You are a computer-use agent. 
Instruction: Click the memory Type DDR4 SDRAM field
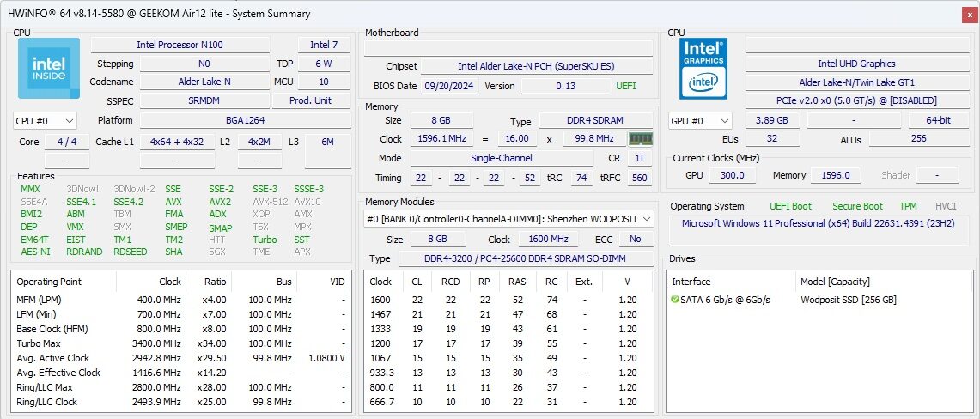click(x=595, y=120)
